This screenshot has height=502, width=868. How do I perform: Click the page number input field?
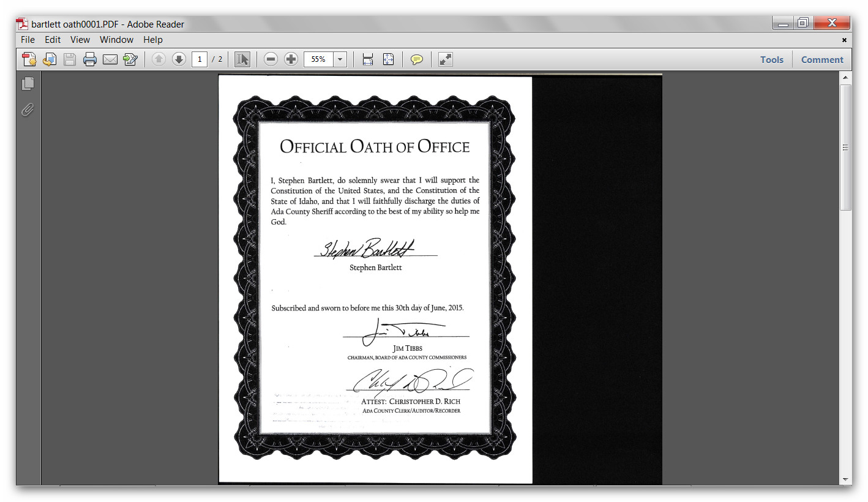[x=200, y=59]
